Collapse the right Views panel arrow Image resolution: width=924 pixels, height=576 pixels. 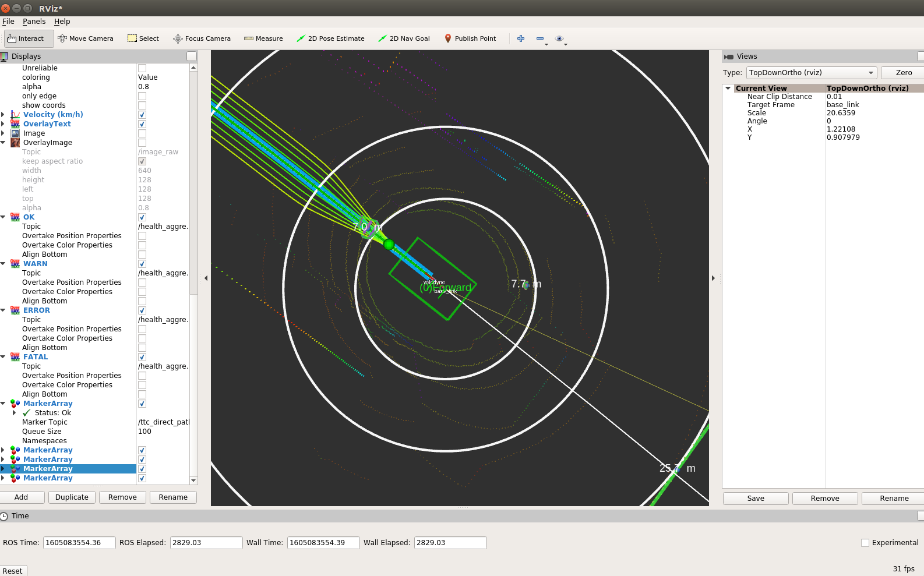pyautogui.click(x=713, y=278)
